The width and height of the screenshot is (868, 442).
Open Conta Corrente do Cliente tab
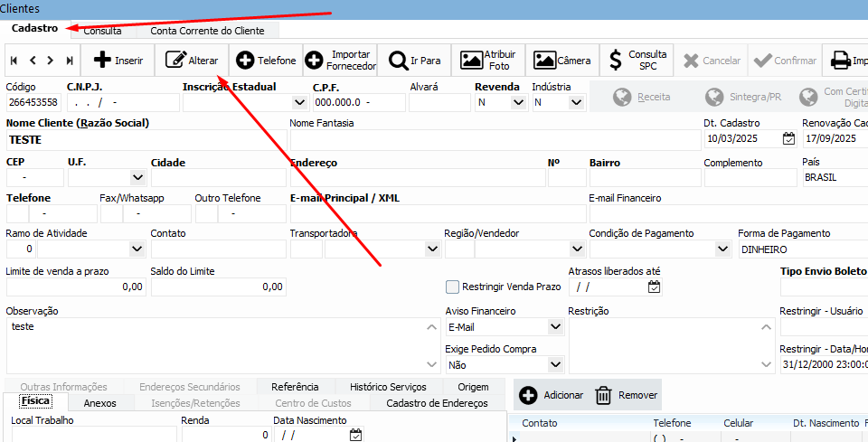point(207,30)
